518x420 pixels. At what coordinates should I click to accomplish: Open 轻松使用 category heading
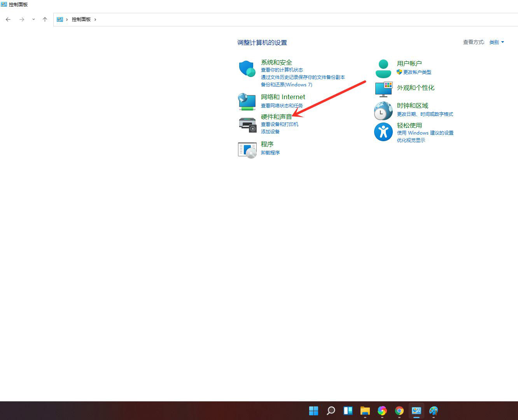tap(409, 126)
